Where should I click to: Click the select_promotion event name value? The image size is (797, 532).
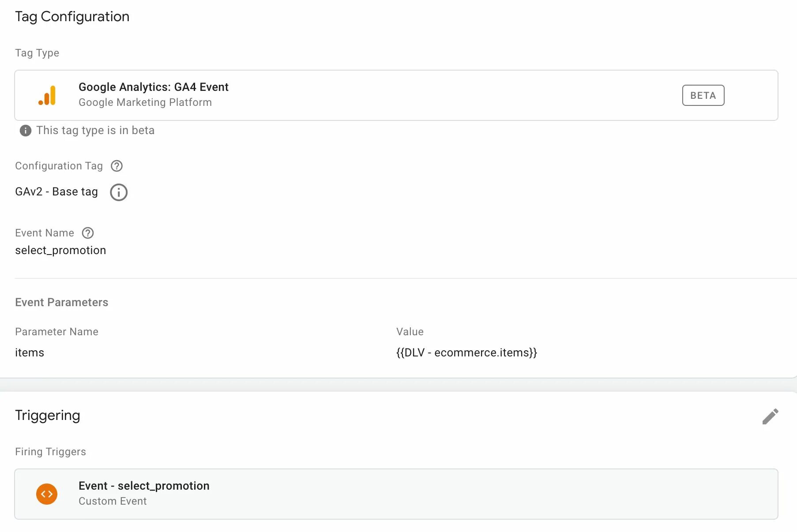60,250
